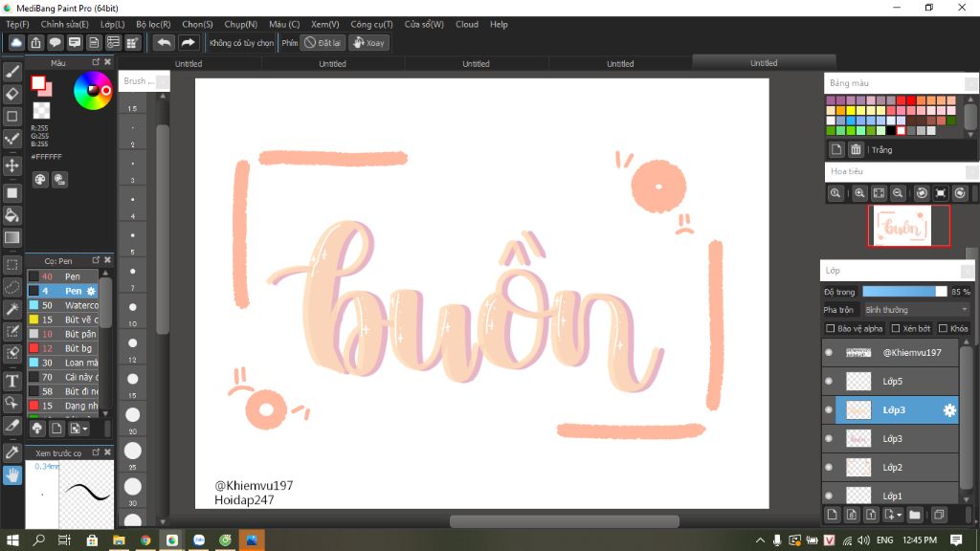
Task: Hide the Lớp5 layer
Action: 829,381
